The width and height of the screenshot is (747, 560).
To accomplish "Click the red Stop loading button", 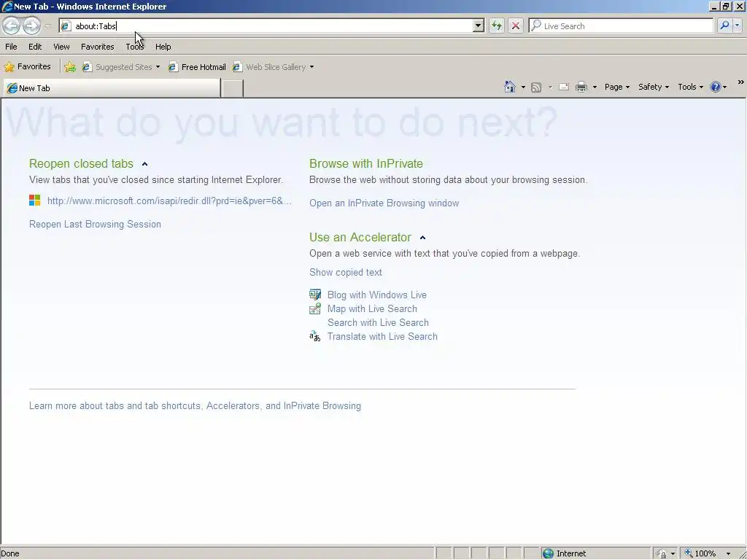I will (516, 26).
